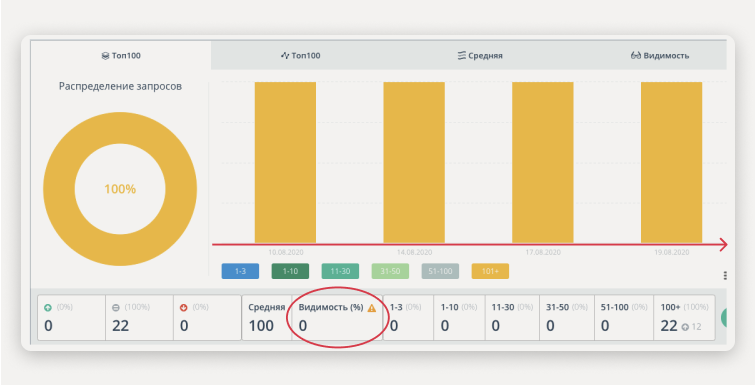Select the 11-30 positions stat cell
This screenshot has width=756, height=385.
coord(512,318)
